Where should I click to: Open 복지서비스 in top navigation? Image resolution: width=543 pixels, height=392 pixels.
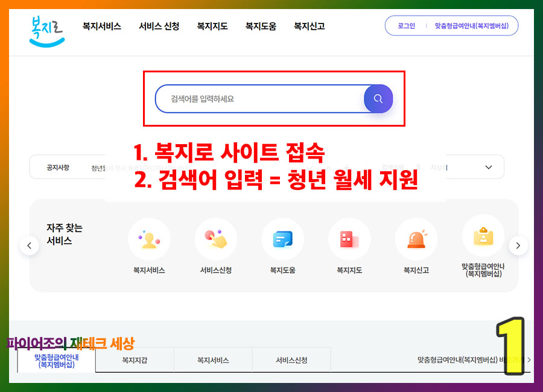[102, 27]
